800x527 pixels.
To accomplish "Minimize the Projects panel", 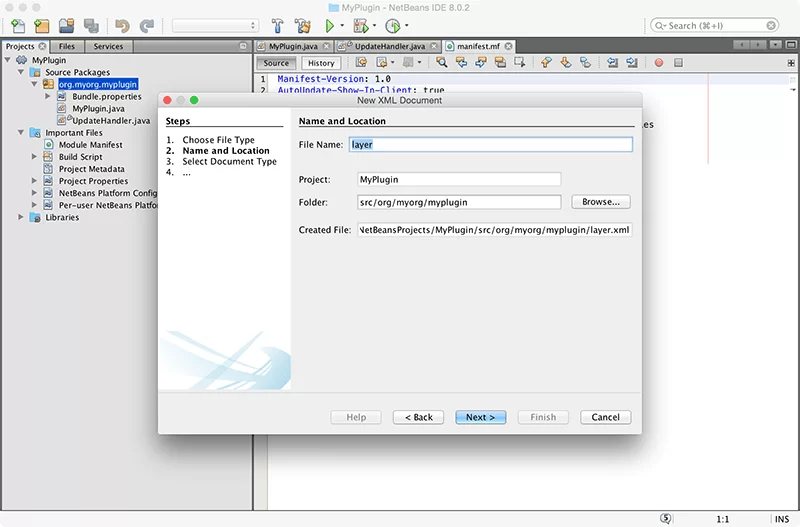I will pos(243,46).
